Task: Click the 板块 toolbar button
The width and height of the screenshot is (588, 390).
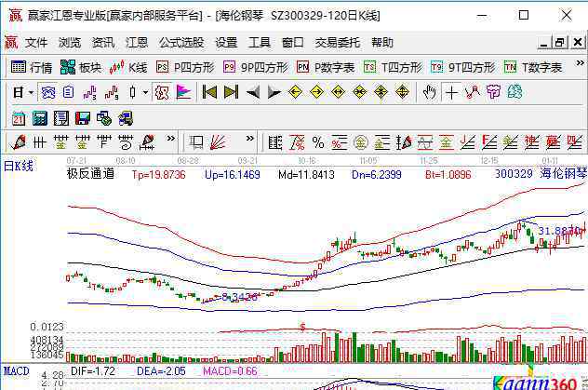Action: click(x=81, y=68)
